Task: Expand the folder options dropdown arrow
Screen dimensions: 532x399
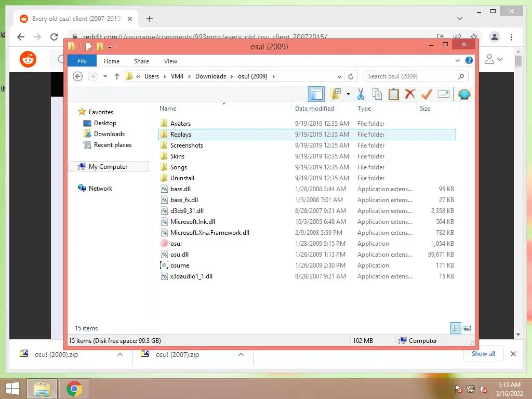Action: pyautogui.click(x=348, y=94)
